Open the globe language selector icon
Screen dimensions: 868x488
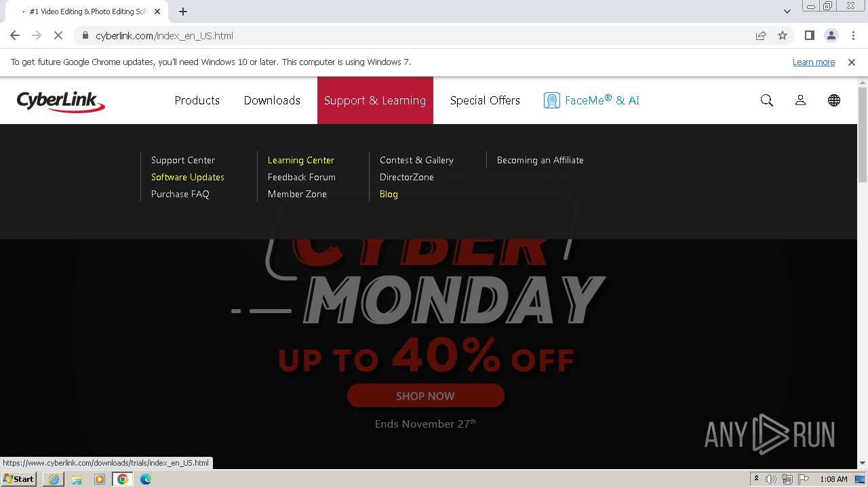tap(834, 100)
